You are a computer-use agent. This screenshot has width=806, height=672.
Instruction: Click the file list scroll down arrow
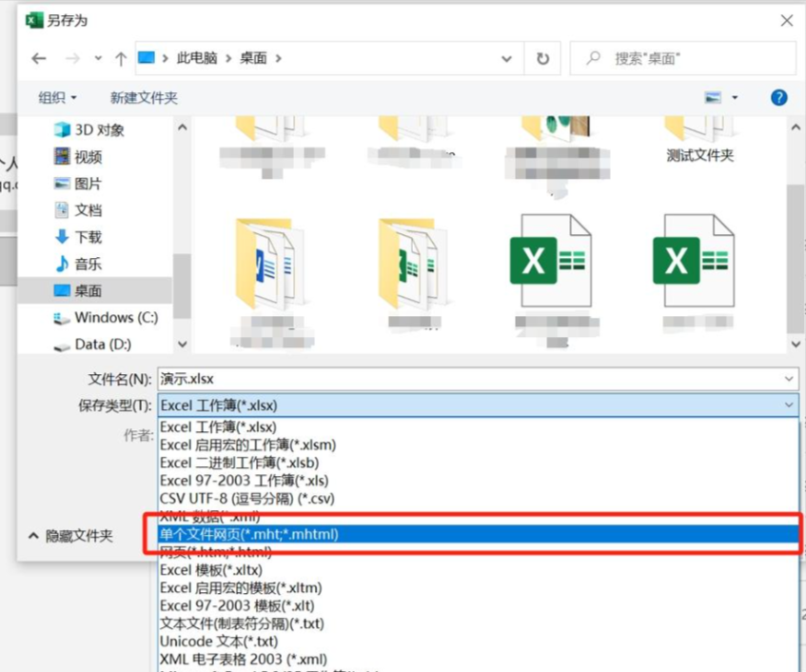click(x=796, y=344)
